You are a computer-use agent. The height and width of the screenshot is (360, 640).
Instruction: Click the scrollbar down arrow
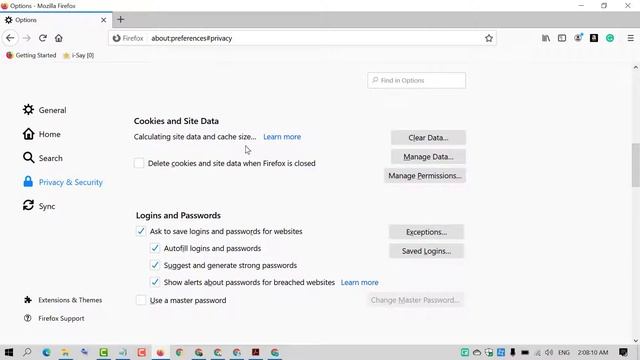pyautogui.click(x=636, y=341)
